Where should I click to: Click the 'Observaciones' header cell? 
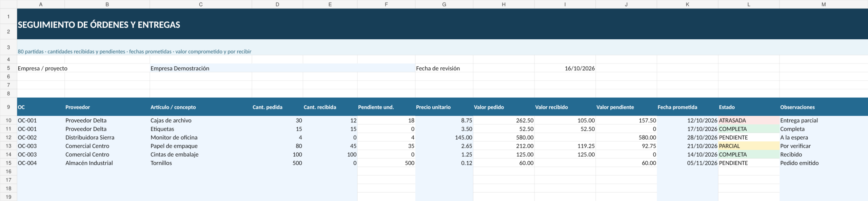point(824,107)
